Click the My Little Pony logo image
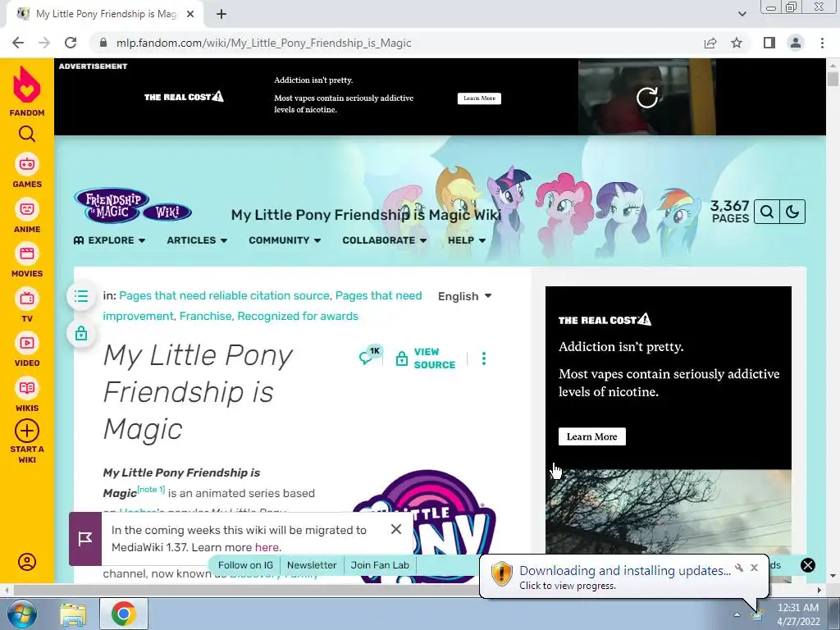The height and width of the screenshot is (630, 840). coord(426,525)
